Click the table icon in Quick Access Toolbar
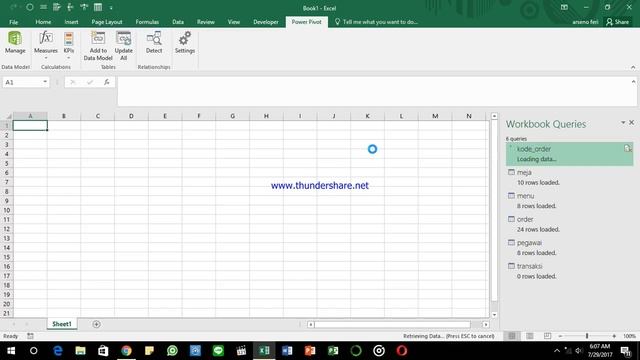 pyautogui.click(x=98, y=7)
